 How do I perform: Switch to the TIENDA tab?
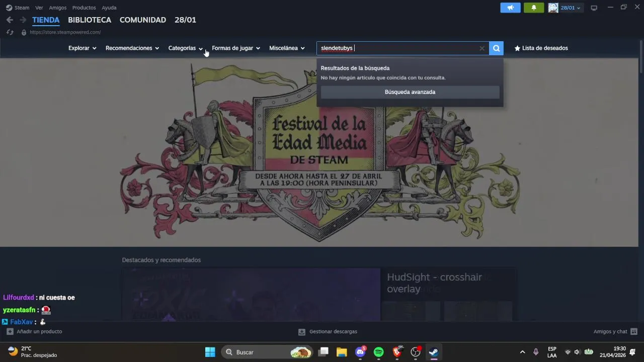[x=46, y=20]
